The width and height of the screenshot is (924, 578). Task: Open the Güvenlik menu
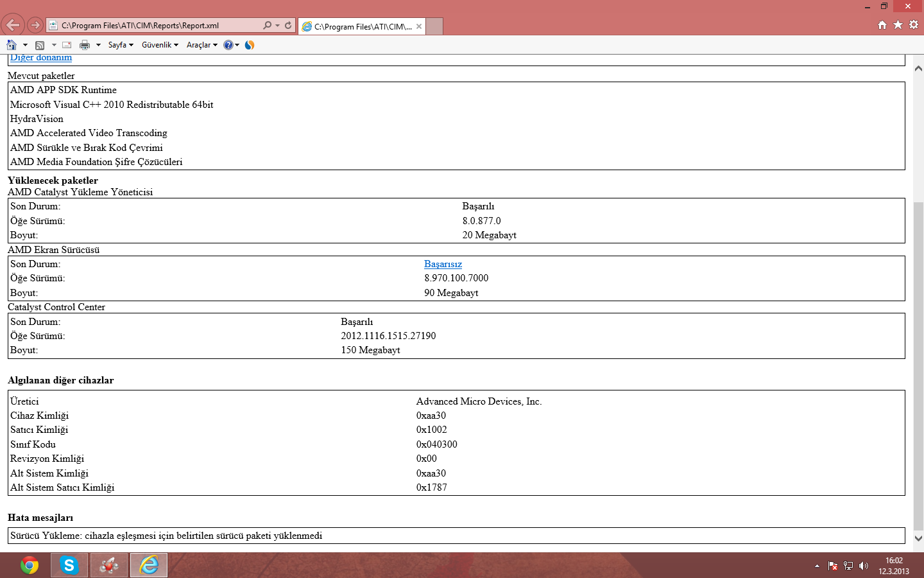coord(160,45)
